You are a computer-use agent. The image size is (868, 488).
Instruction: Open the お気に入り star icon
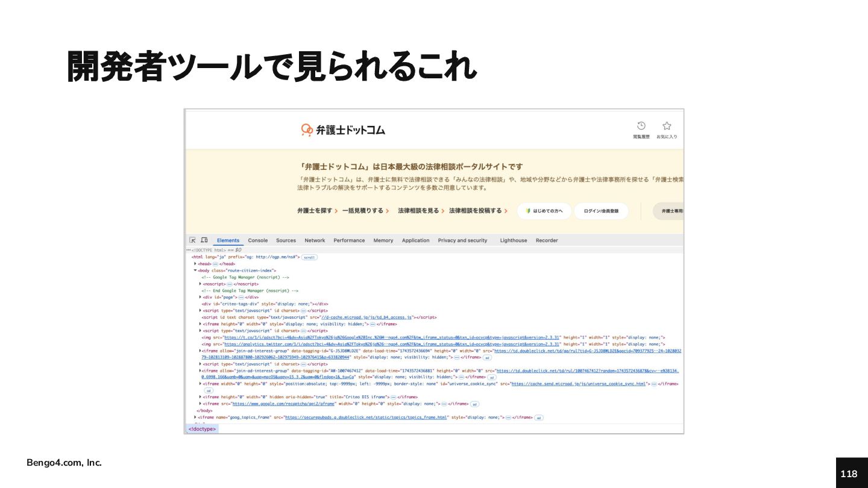pos(667,126)
